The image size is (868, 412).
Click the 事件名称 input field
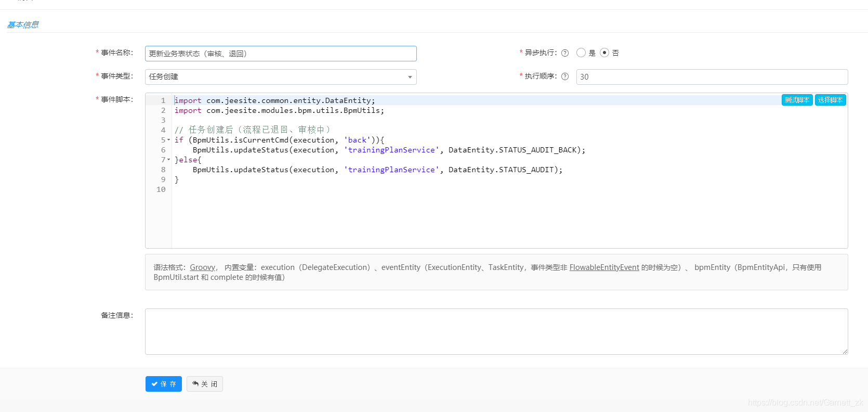point(281,54)
